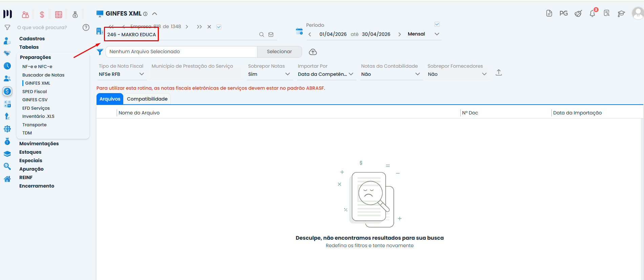
Task: Click the Selecionar file button
Action: (x=279, y=51)
